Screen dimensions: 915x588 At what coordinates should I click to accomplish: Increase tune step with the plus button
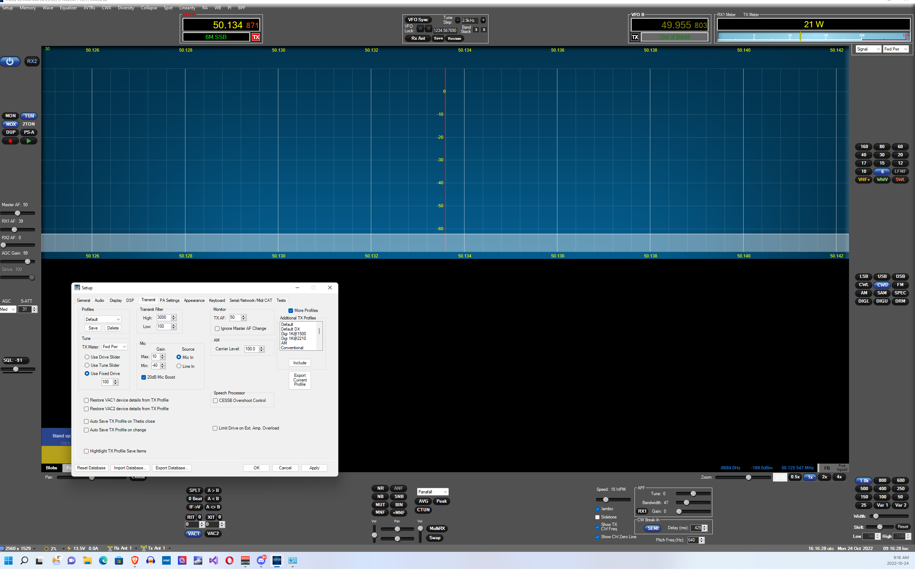click(x=483, y=20)
